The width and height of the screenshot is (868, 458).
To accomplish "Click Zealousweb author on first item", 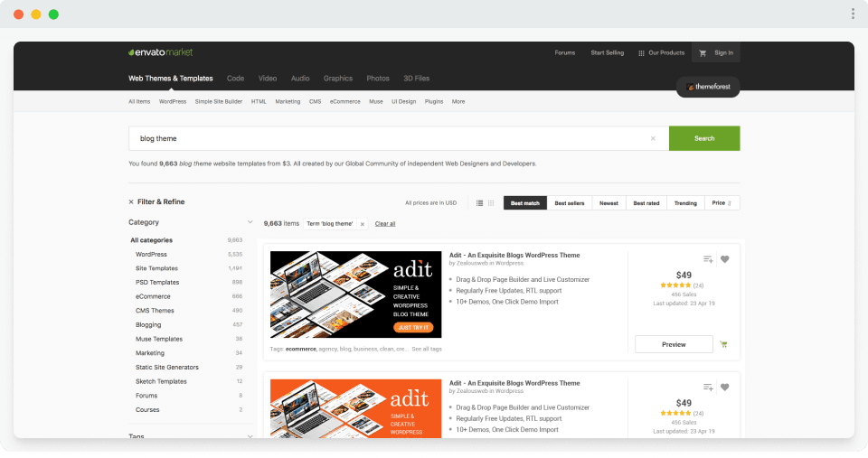I will pos(471,263).
